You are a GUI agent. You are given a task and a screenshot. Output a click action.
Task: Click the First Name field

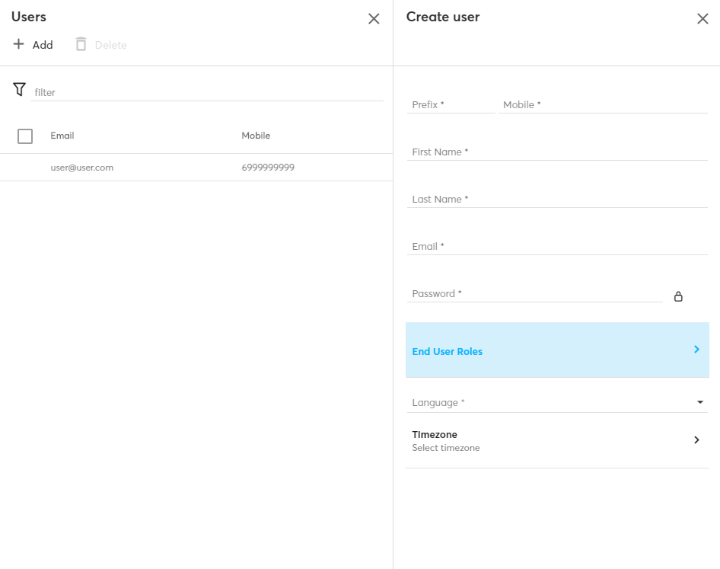[x=558, y=152]
